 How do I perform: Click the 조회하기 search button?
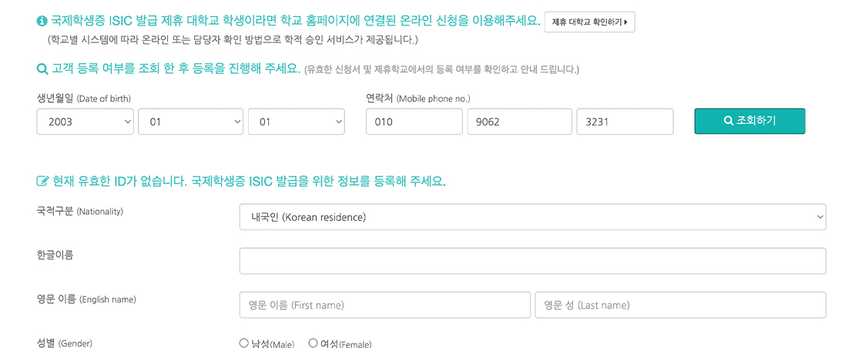point(749,121)
